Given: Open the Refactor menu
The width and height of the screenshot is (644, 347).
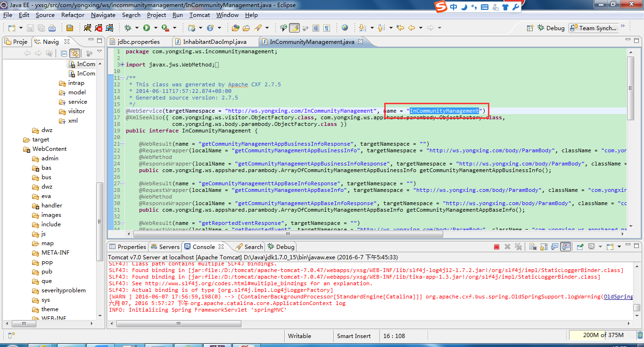Looking at the screenshot, I should (73, 15).
